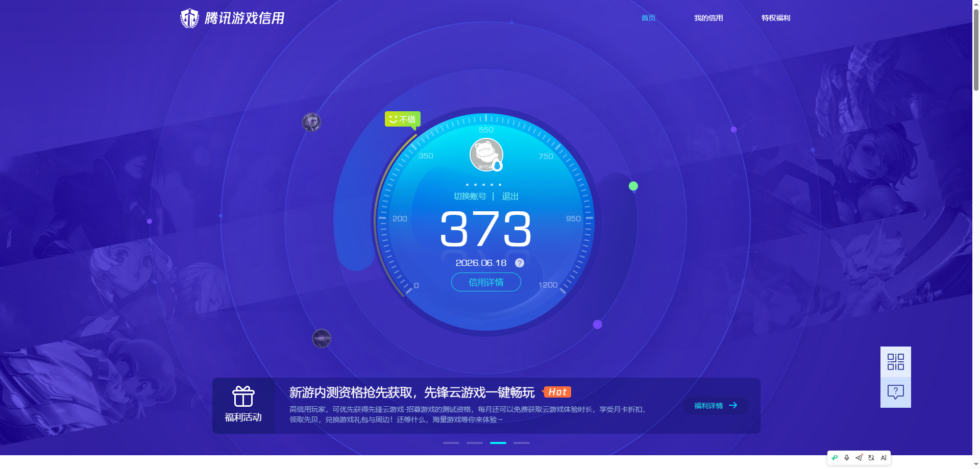Select the fourth carousel indicator dash
The height and width of the screenshot is (469, 980).
point(522,443)
